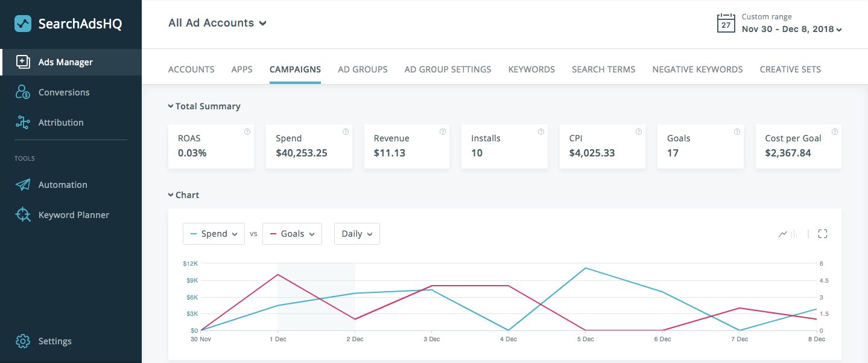Image resolution: width=868 pixels, height=363 pixels.
Task: Open the NEGATIVE KEYWORDS tab
Action: (x=697, y=69)
